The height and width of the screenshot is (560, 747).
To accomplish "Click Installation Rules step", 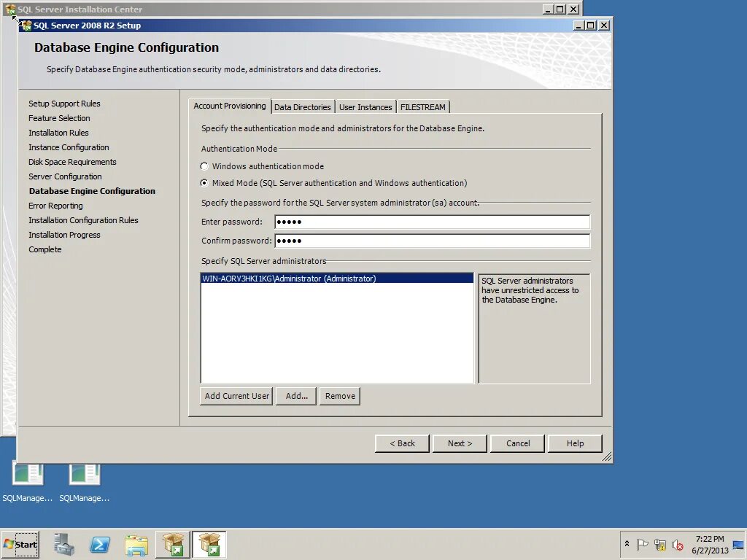I will [x=58, y=133].
